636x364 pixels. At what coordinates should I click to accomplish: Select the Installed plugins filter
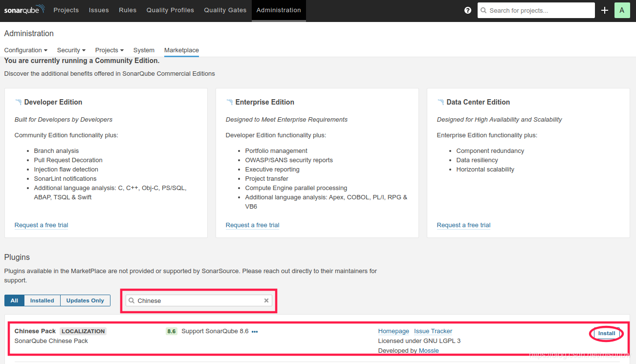(x=42, y=300)
